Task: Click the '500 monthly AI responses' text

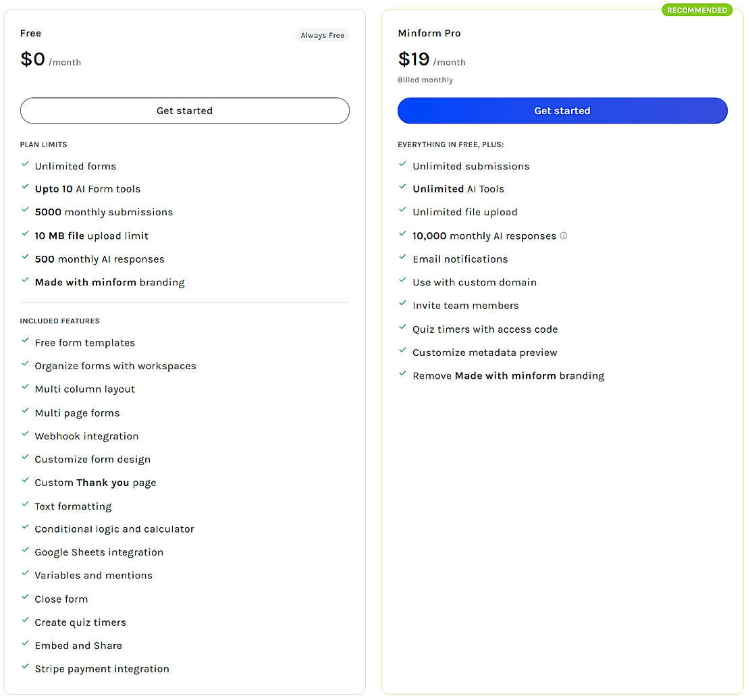Action: click(x=100, y=259)
